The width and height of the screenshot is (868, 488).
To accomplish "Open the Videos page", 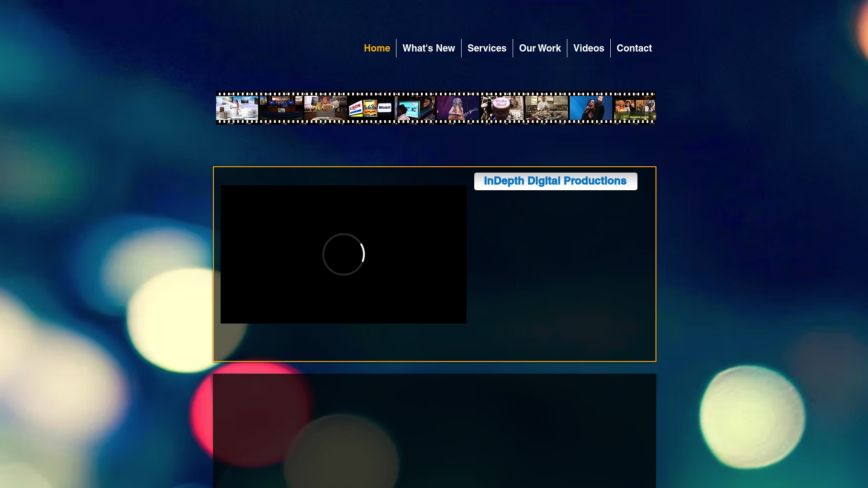I will pyautogui.click(x=589, y=48).
